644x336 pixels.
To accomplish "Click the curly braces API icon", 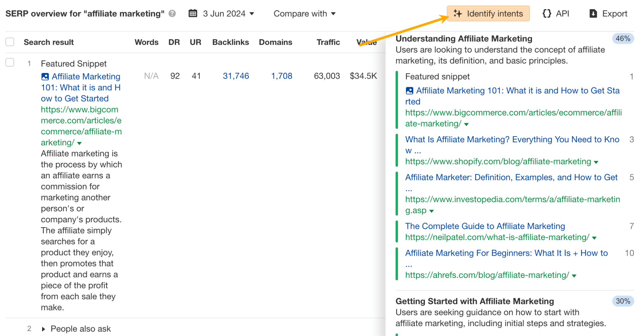I will [x=547, y=13].
